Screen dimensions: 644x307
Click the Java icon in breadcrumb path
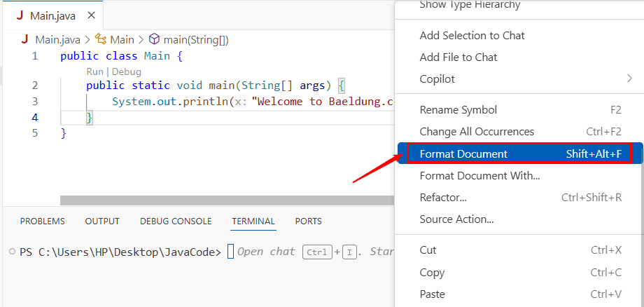(x=25, y=40)
